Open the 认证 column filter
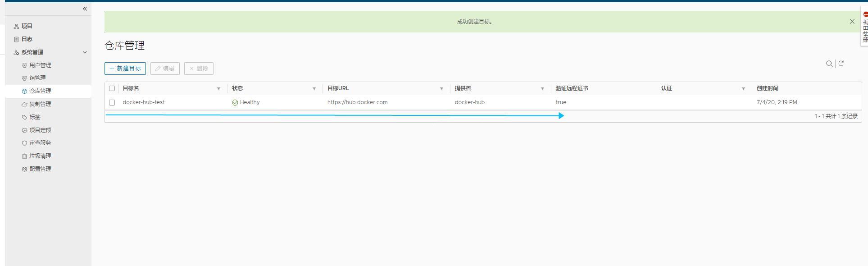The width and height of the screenshot is (868, 266). [743, 89]
